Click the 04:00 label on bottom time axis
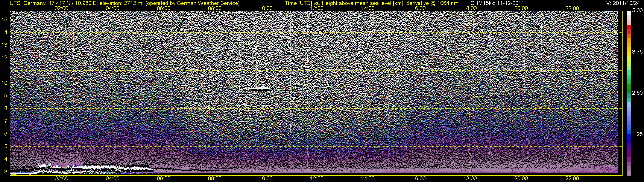The width and height of the screenshot is (644, 182). 112,179
